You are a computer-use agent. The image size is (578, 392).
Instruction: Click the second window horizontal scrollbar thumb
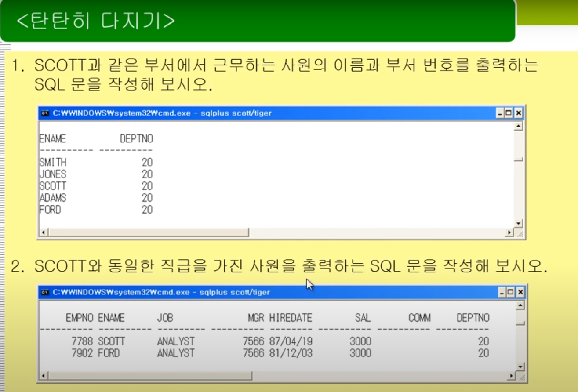point(150,376)
